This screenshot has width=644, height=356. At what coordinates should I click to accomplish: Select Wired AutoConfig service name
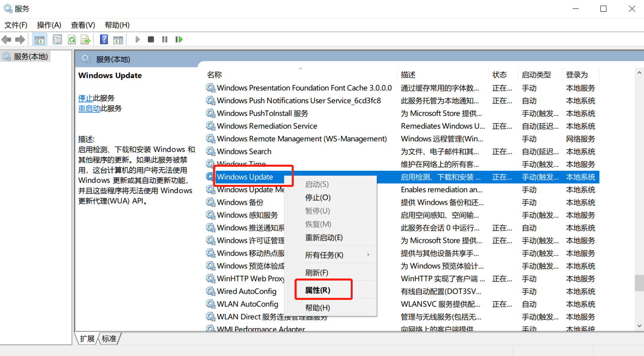point(247,291)
